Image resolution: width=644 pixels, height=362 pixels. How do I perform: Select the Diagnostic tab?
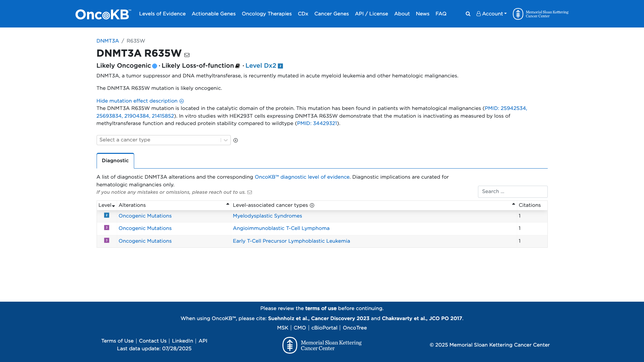(x=115, y=161)
